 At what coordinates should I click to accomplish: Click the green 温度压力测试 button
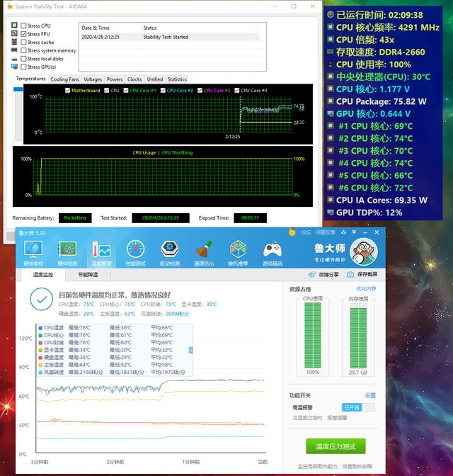point(336,446)
